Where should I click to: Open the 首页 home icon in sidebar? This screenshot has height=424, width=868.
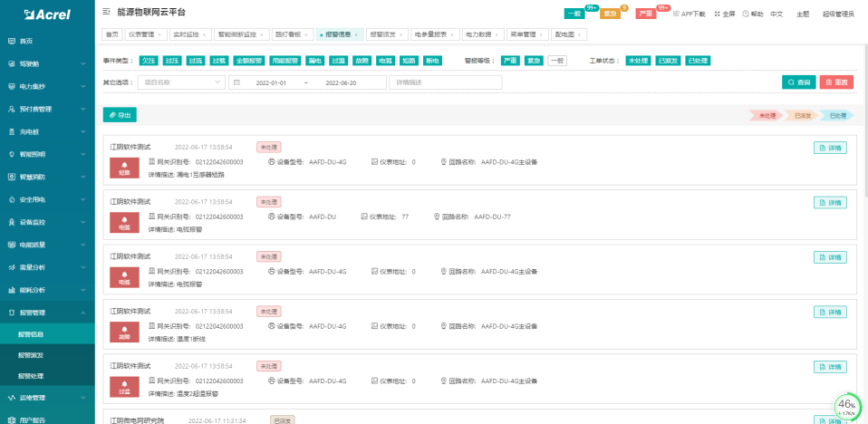point(12,42)
